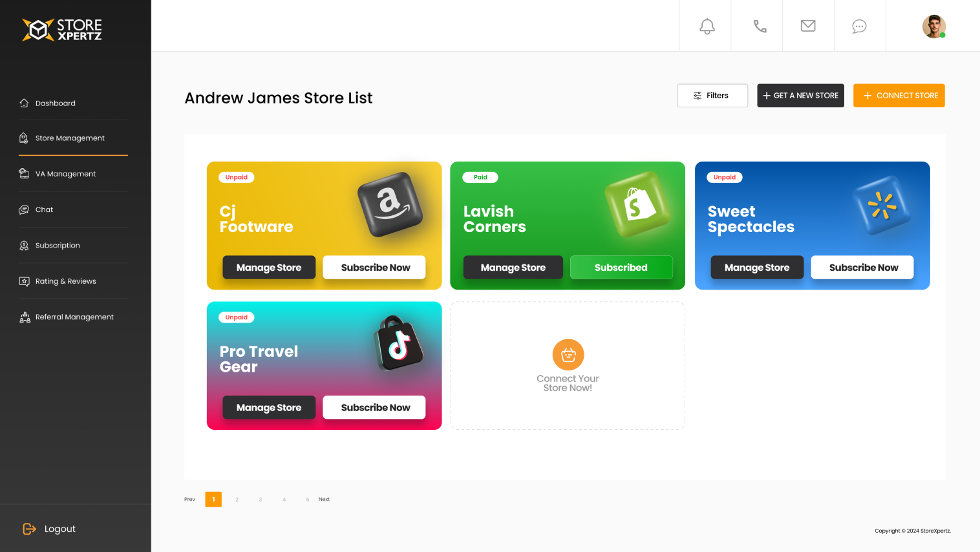
Task: Open the Filters options
Action: click(x=712, y=96)
